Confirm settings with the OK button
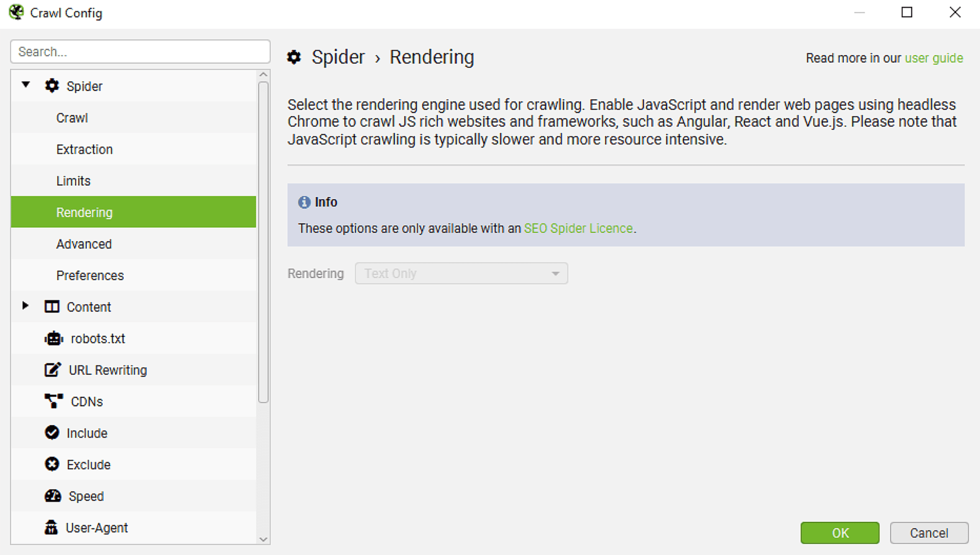 point(840,533)
